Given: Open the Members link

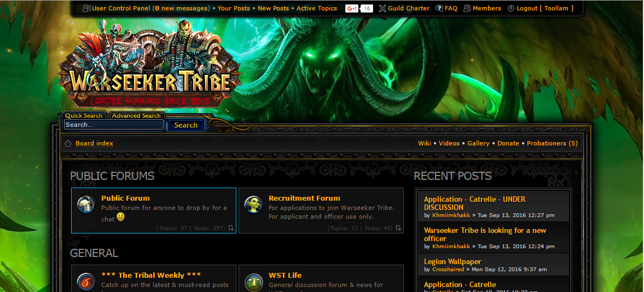Looking at the screenshot, I should coord(487,8).
